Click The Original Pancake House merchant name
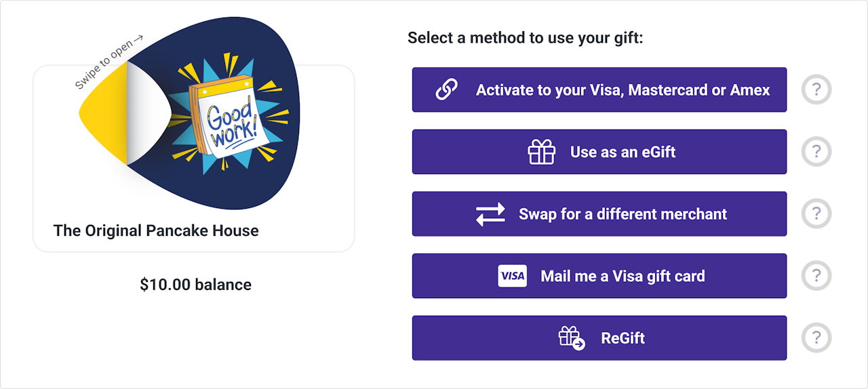868x389 pixels. click(x=156, y=230)
